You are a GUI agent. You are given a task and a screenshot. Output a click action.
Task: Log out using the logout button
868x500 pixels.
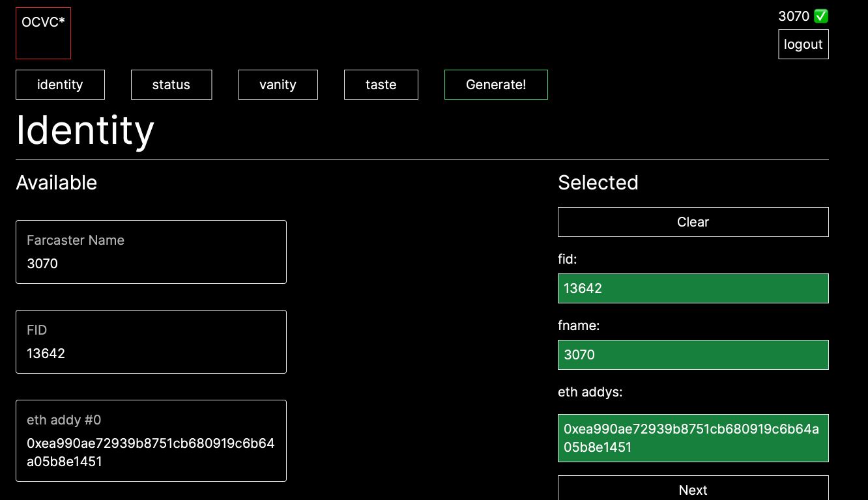pyautogui.click(x=803, y=44)
